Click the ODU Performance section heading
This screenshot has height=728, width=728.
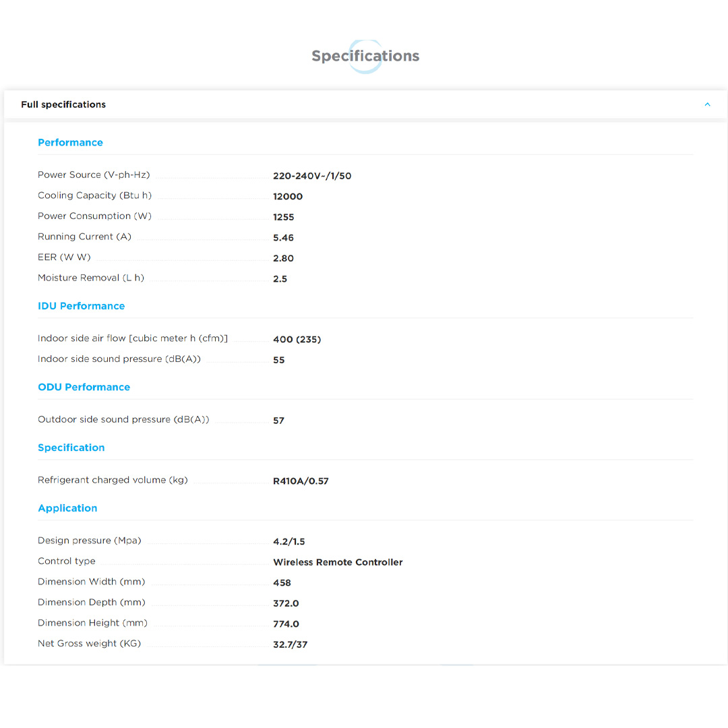pyautogui.click(x=84, y=387)
